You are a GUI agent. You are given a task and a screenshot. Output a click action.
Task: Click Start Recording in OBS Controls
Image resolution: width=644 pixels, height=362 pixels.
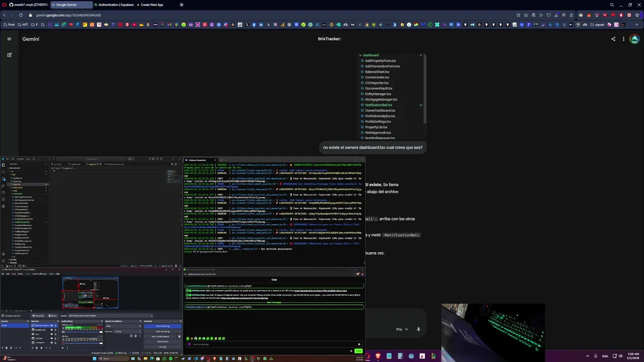tap(163, 331)
